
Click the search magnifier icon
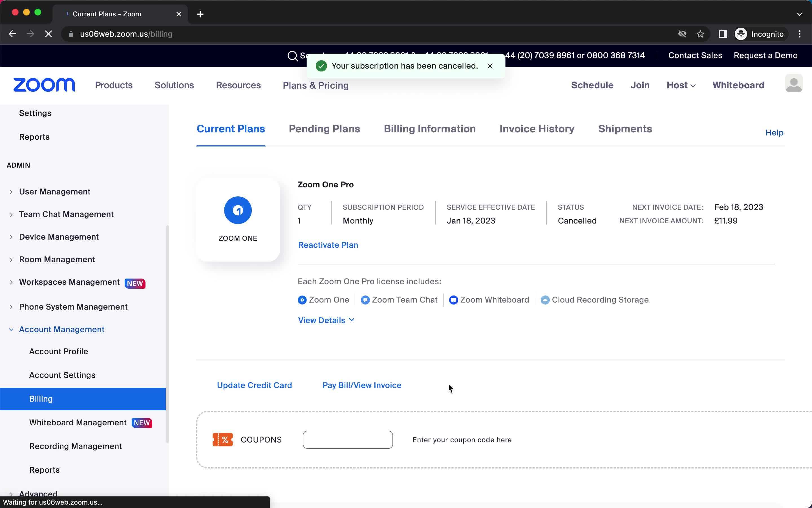tap(293, 56)
